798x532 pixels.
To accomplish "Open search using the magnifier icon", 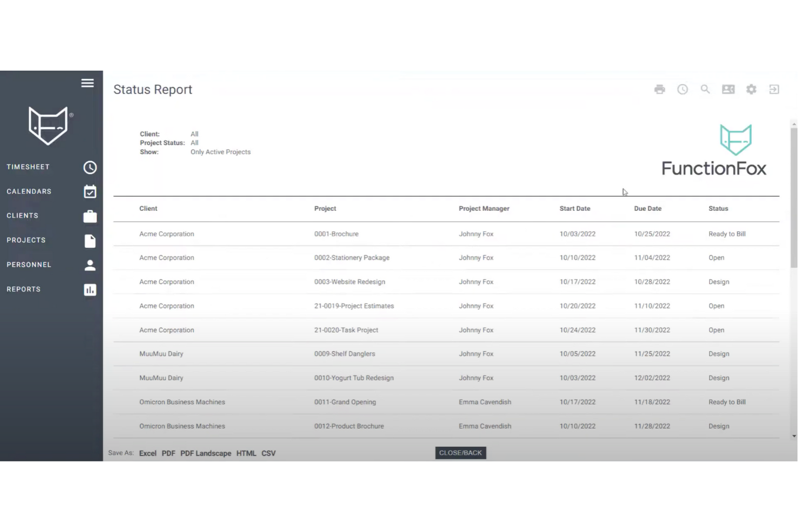I will tap(705, 89).
